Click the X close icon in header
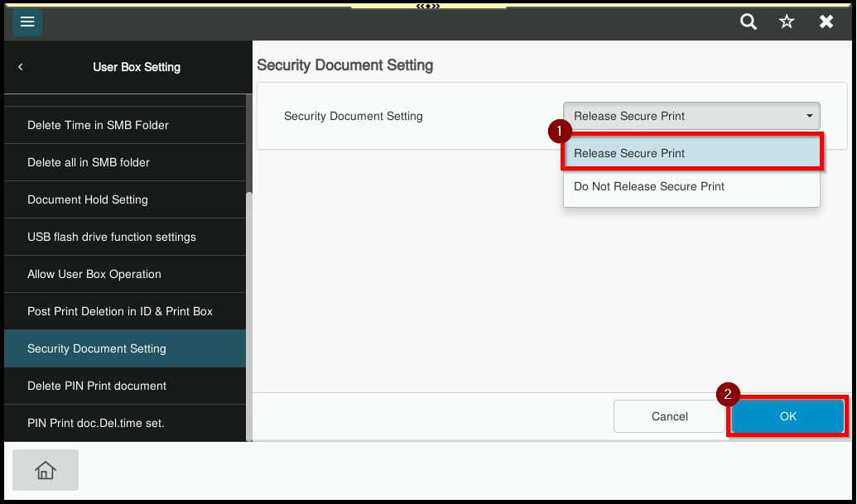 coord(826,22)
